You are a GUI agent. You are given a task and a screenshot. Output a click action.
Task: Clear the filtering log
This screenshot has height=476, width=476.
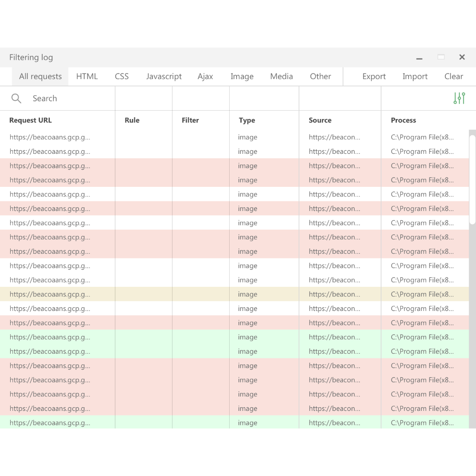click(x=453, y=77)
